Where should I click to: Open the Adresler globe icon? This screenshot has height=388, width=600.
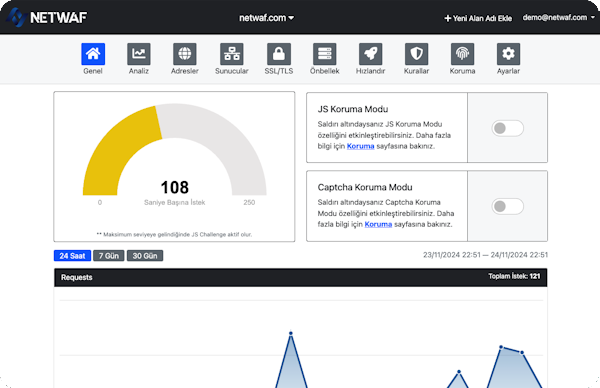point(184,54)
